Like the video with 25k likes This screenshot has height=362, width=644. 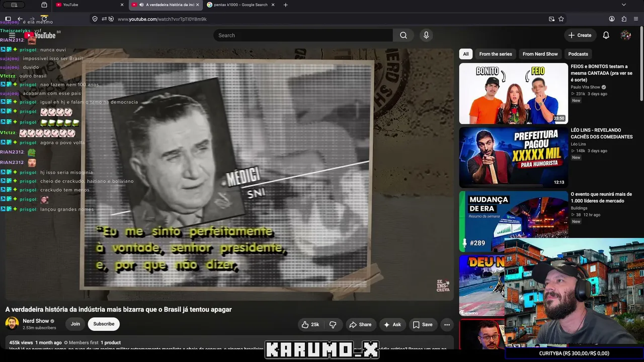tap(311, 325)
